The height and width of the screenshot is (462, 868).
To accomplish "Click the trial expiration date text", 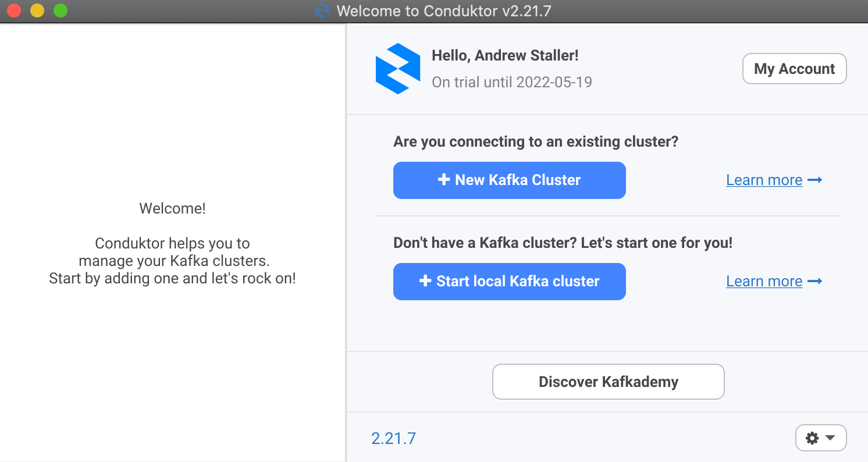I will (x=511, y=81).
